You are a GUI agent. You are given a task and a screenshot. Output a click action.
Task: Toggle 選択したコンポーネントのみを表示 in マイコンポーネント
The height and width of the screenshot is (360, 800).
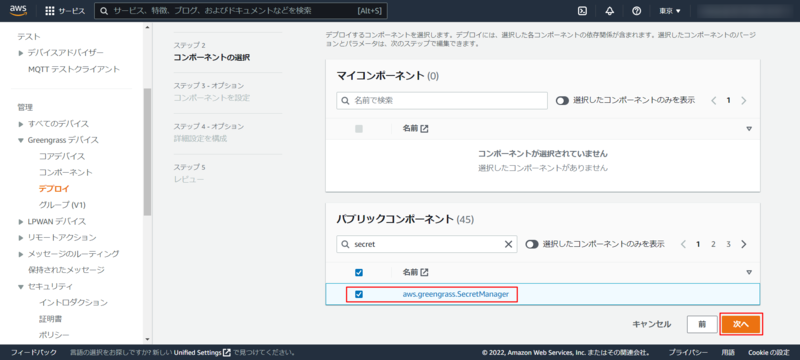[562, 101]
